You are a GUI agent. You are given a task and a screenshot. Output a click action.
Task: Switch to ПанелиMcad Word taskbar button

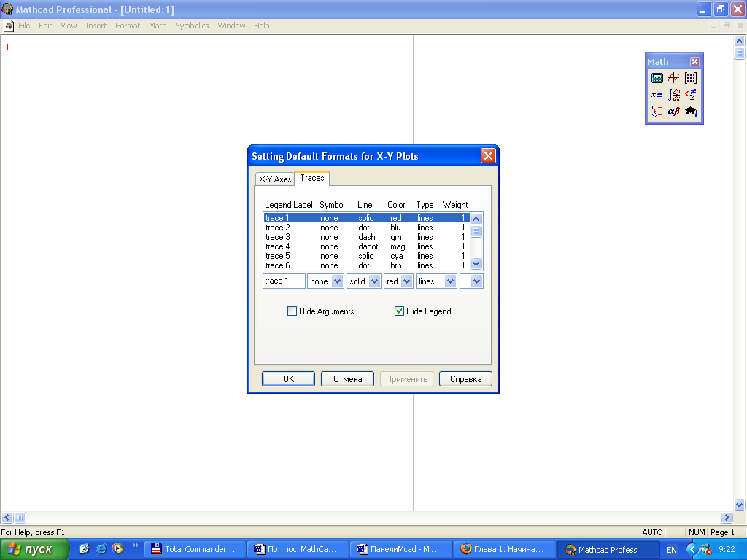[401, 549]
